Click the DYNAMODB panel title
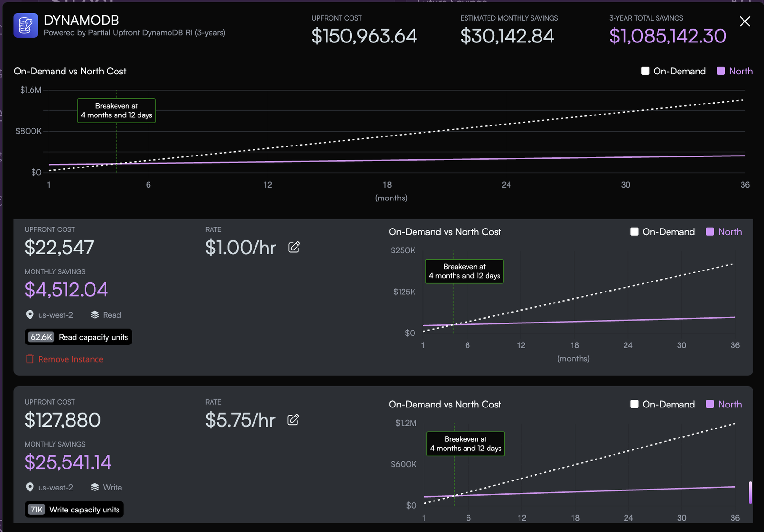 pos(82,20)
